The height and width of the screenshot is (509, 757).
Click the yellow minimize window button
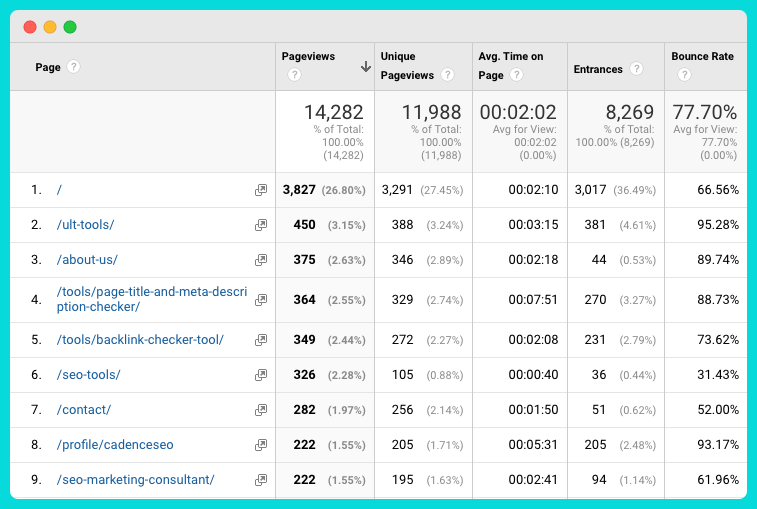(x=50, y=27)
